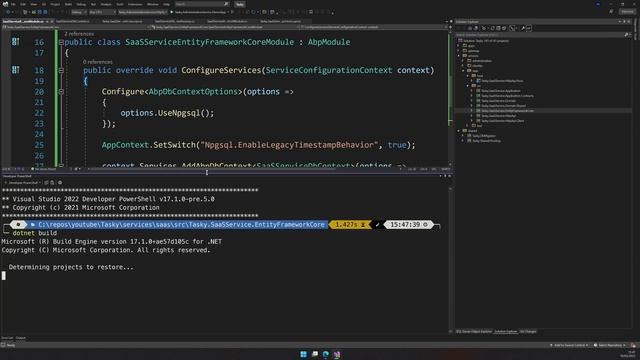This screenshot has height=360, width=640.
Task: Collapse the SaaSServiceEntityFrameworkCoreModule class outline
Action: tap(61, 42)
